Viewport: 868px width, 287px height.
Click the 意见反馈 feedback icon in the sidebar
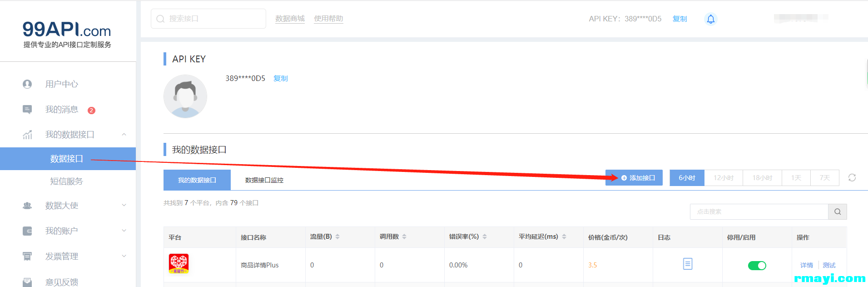27,282
